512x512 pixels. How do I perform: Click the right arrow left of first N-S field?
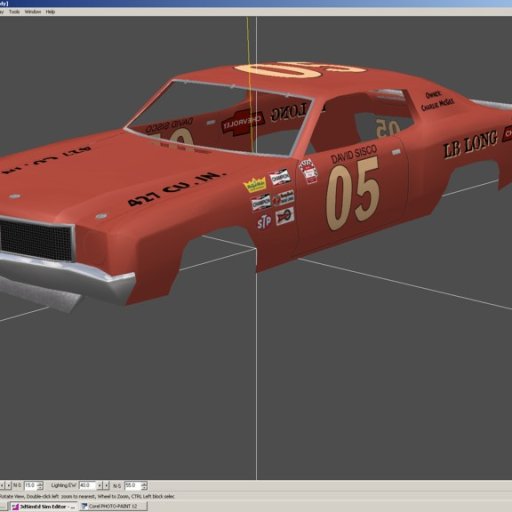tap(9, 485)
